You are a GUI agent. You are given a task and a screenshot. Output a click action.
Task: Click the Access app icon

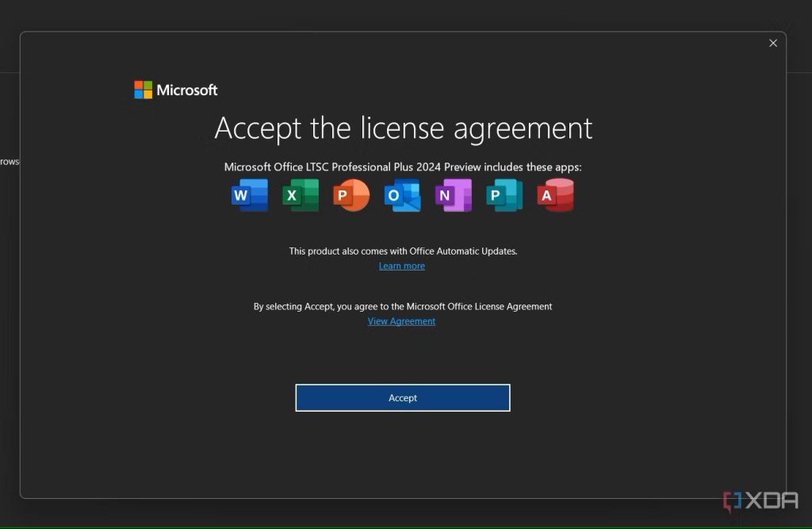pos(555,195)
